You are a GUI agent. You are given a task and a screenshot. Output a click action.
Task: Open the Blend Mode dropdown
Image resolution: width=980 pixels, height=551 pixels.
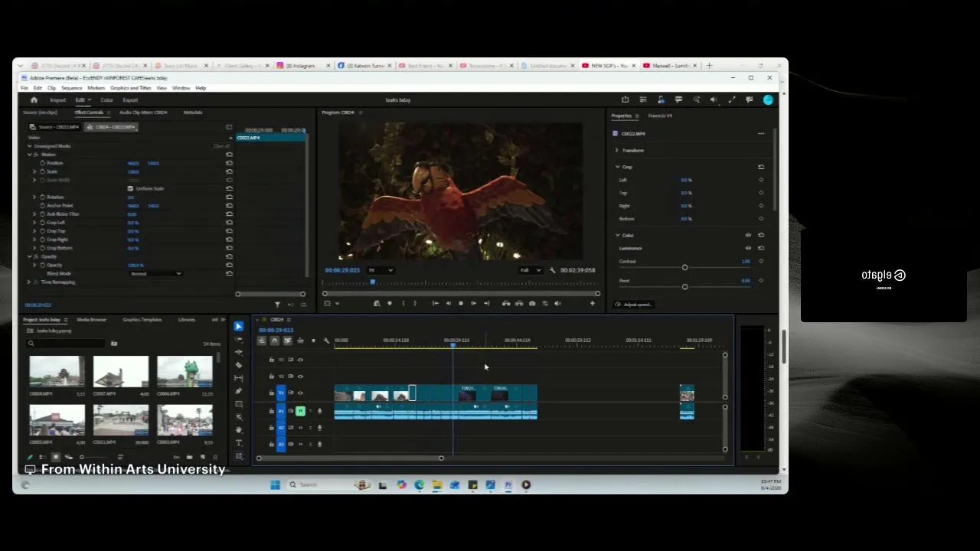155,274
